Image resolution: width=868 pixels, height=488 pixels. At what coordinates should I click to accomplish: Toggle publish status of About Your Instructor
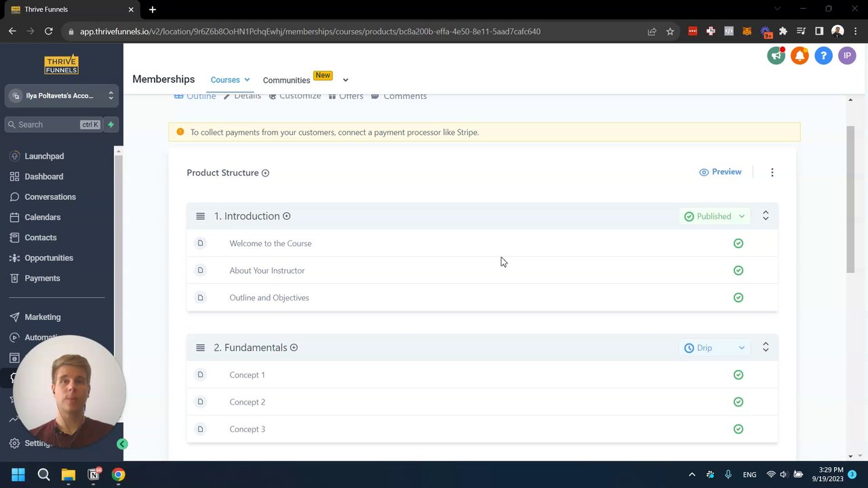click(x=738, y=270)
